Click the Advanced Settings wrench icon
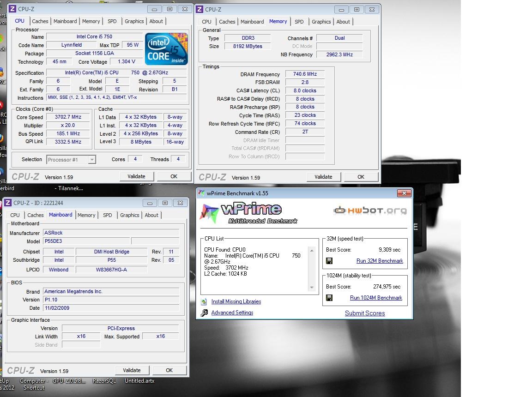Image resolution: width=532 pixels, height=397 pixels. [204, 313]
